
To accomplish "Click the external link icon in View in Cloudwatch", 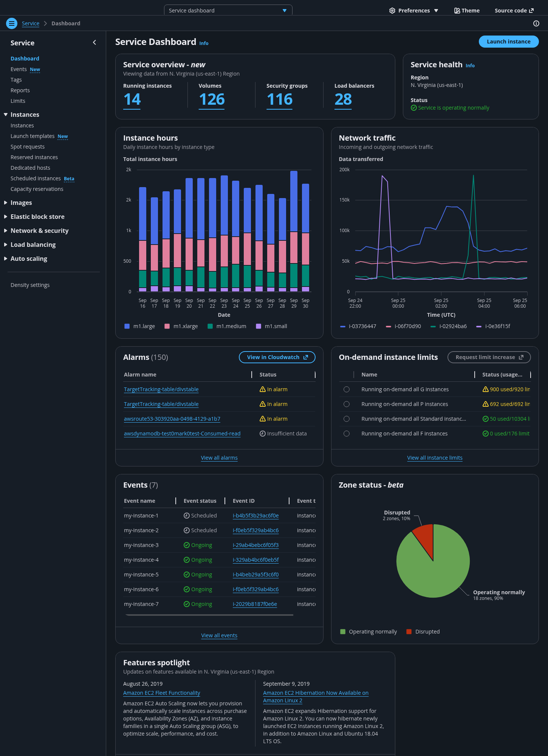I will coord(306,357).
